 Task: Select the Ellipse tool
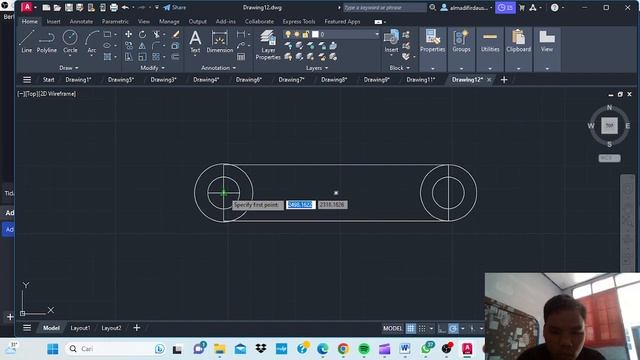coord(107,46)
